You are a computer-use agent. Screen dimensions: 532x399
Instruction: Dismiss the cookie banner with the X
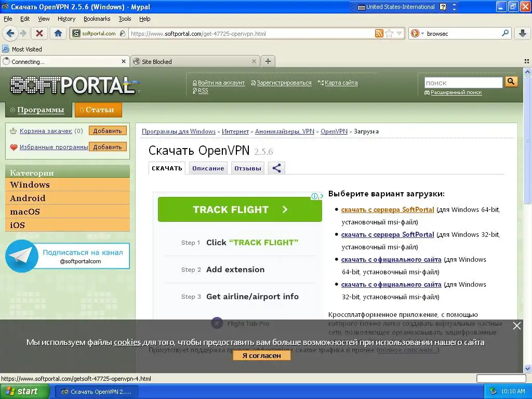click(517, 326)
